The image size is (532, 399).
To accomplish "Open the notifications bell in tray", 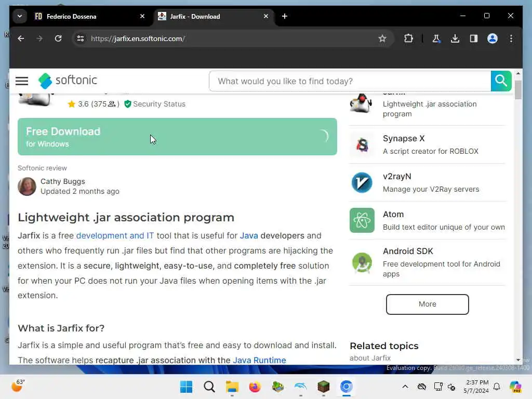I will [x=497, y=387].
